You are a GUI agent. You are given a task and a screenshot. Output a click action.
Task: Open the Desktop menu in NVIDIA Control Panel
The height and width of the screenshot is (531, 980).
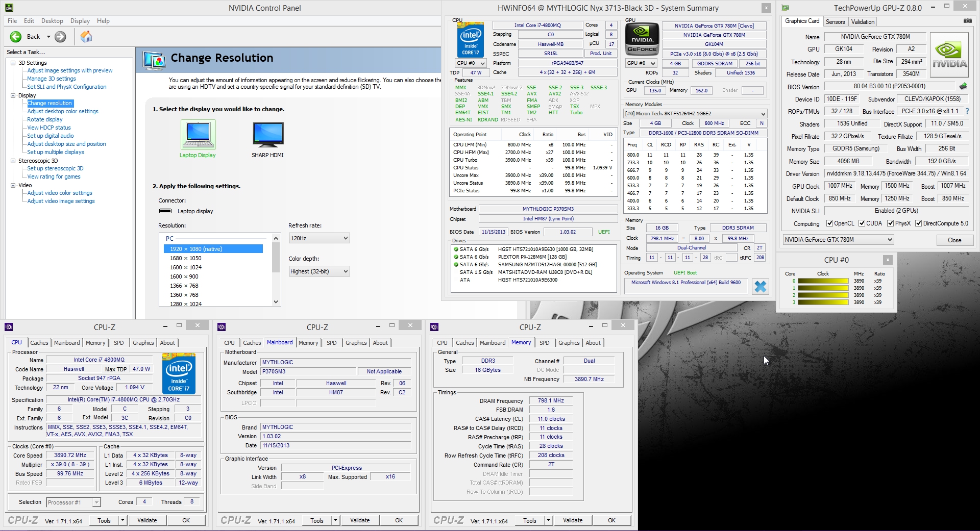[x=52, y=21]
